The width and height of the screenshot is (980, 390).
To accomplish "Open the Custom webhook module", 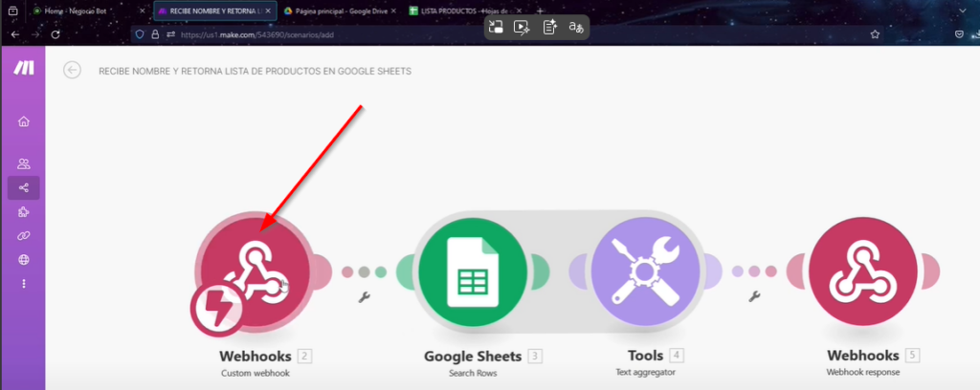I will pyautogui.click(x=255, y=272).
